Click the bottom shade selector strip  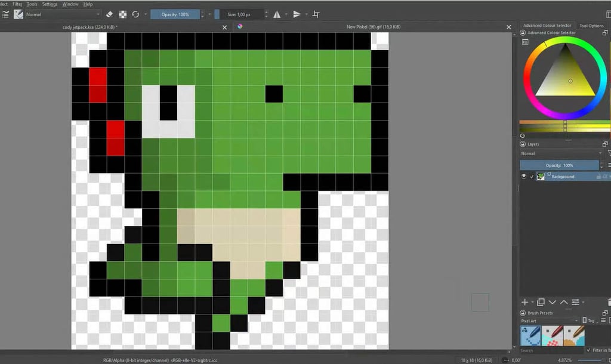[x=565, y=129]
